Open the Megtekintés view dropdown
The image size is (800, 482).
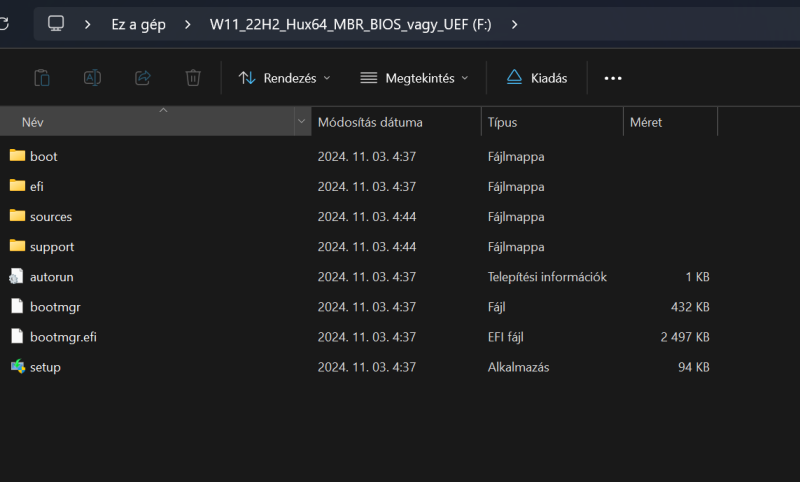[x=414, y=78]
